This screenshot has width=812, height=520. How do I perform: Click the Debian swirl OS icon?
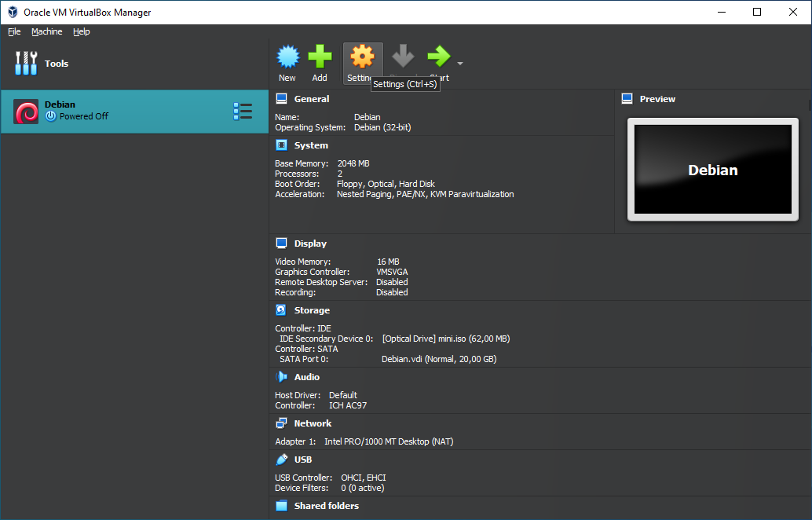[x=26, y=112]
